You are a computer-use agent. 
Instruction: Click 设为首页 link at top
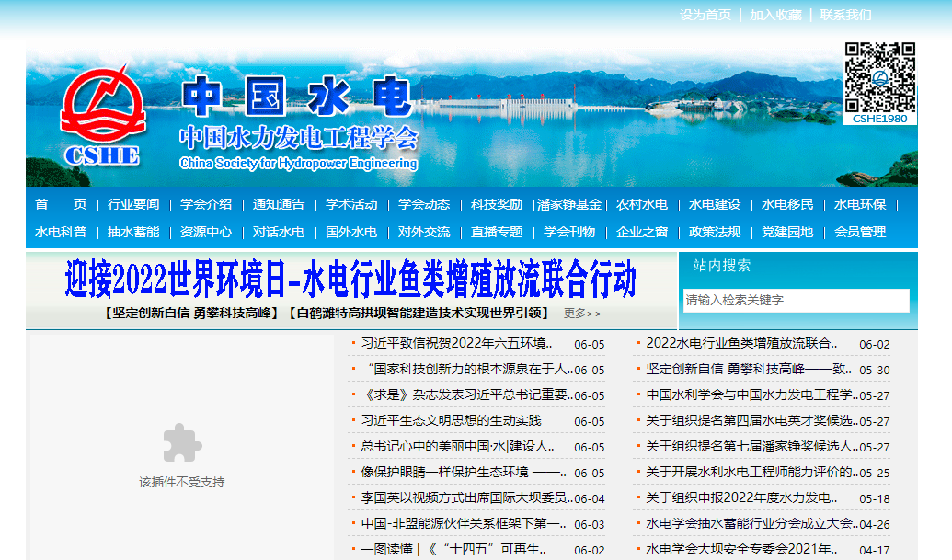coord(705,15)
